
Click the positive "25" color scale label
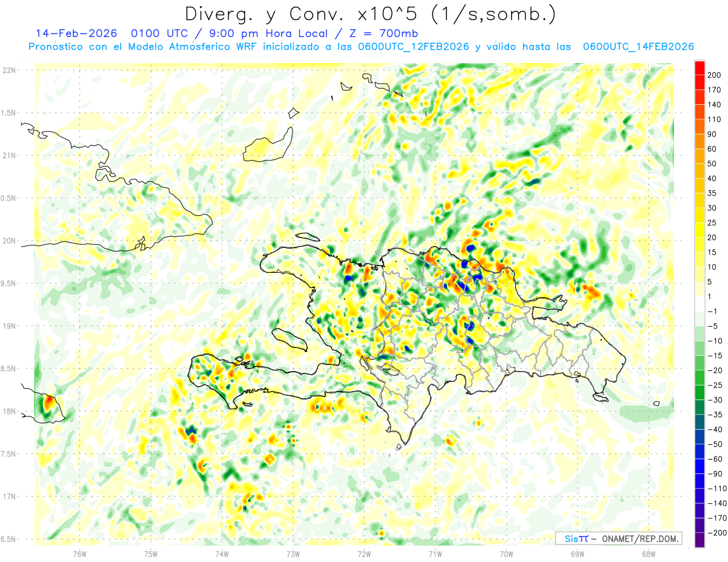tap(712, 223)
